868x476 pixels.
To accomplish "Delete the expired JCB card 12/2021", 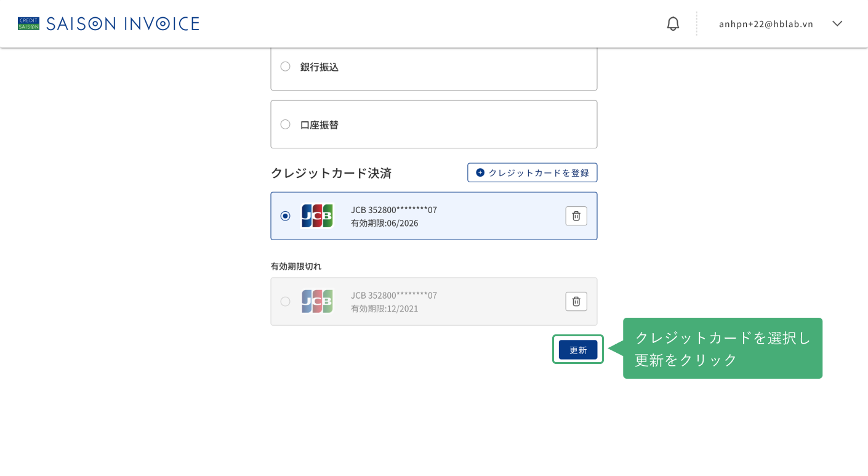I will (x=576, y=302).
